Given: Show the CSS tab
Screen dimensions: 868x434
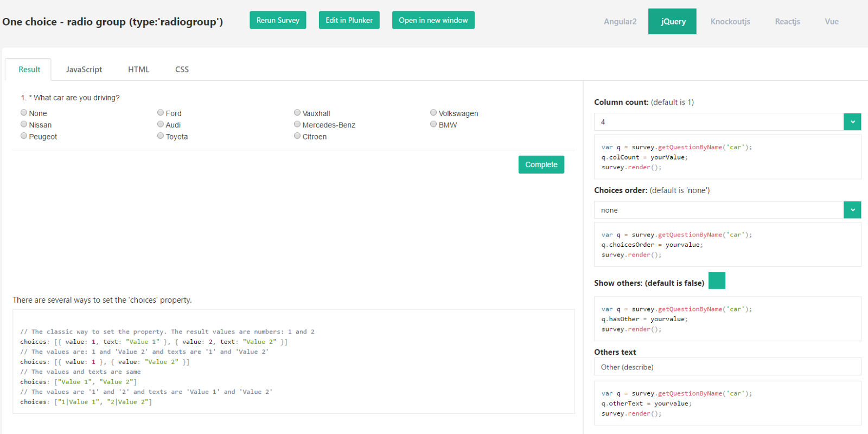Looking at the screenshot, I should click(x=182, y=69).
